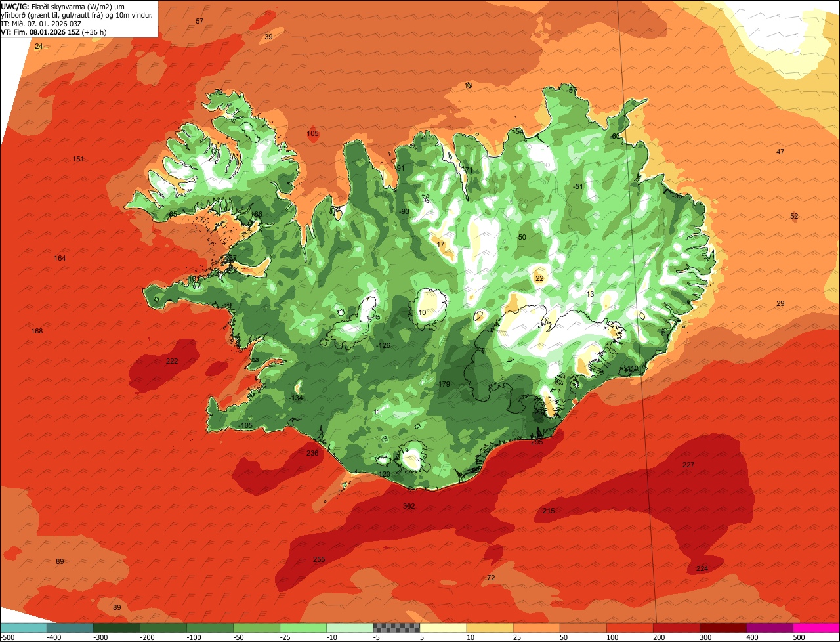Click the inland value -93 in the north
This screenshot has width=840, height=642.
pos(404,211)
